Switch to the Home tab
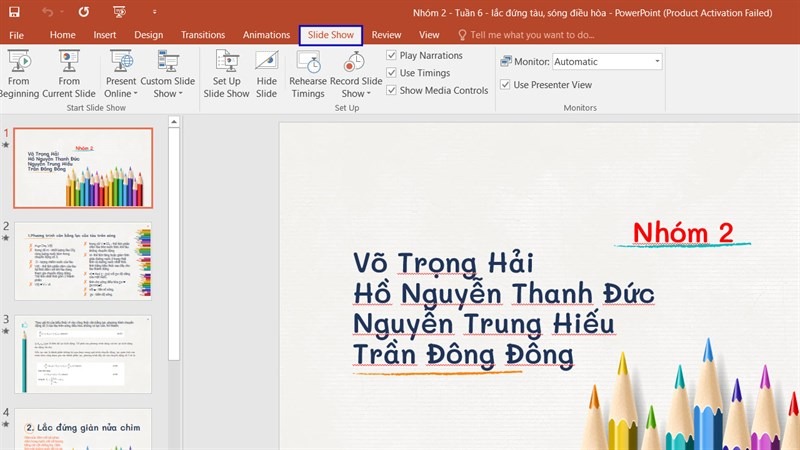 point(63,35)
